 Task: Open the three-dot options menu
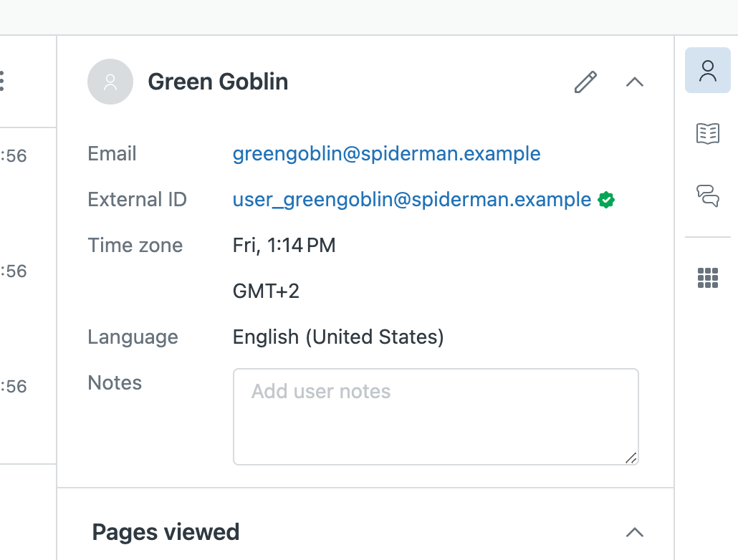point(2,81)
